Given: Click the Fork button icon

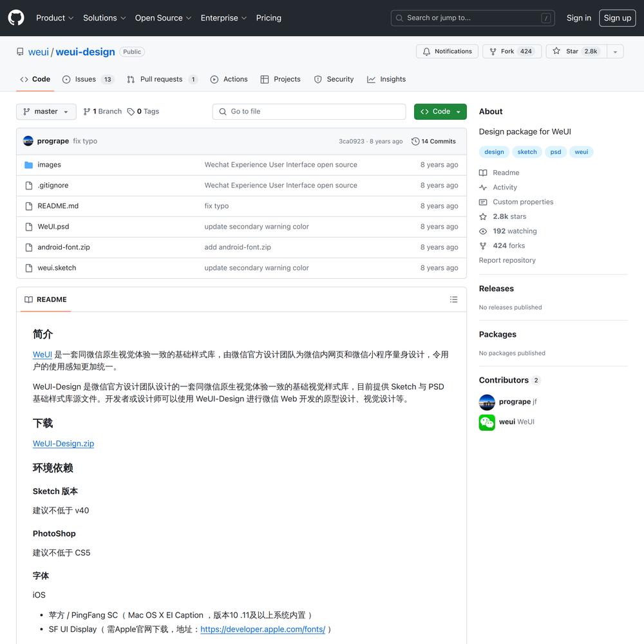Looking at the screenshot, I should pos(493,52).
